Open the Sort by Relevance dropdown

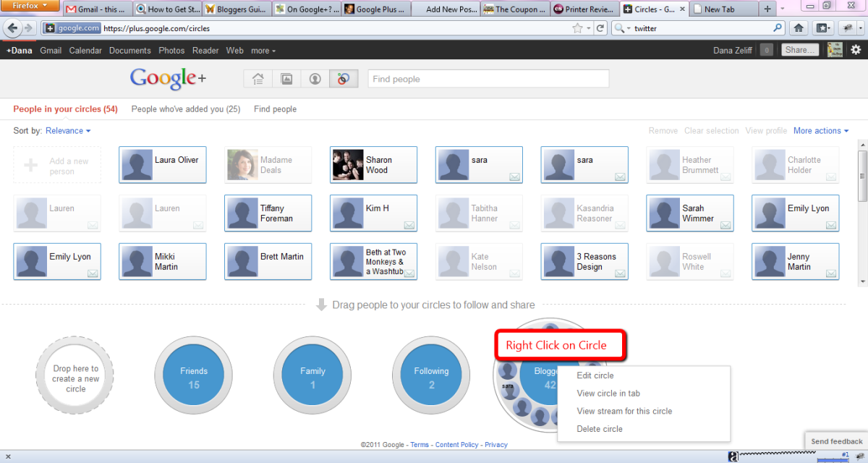(68, 131)
